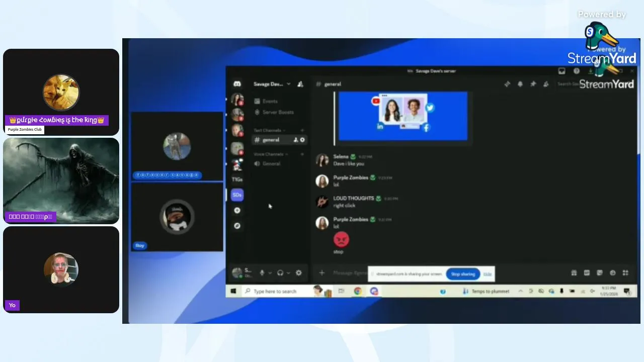Open microphone input options arrow
This screenshot has height=362, width=644.
pos(270,273)
